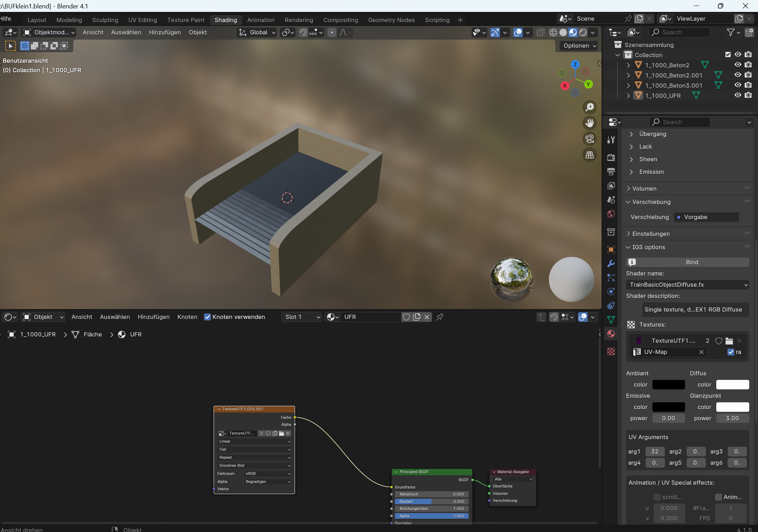
Task: Open the Slot 1 material slot dropdown
Action: point(302,317)
